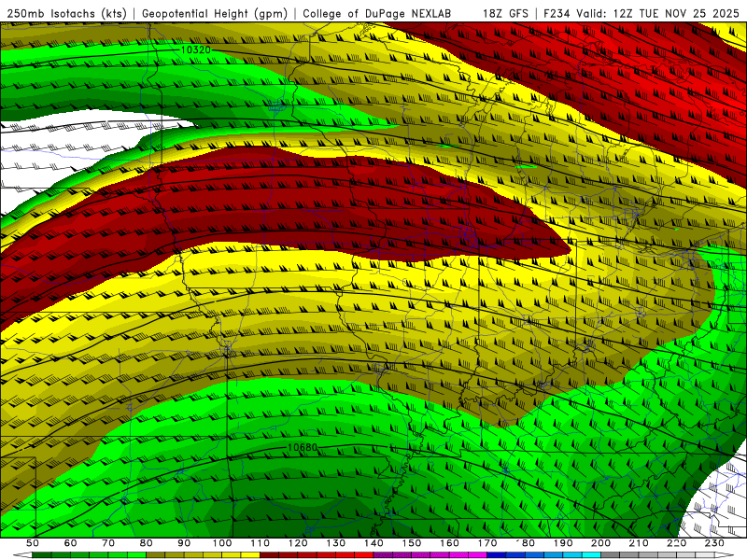The image size is (747, 560).
Task: Click the 70 value on the color scale
Action: click(108, 543)
